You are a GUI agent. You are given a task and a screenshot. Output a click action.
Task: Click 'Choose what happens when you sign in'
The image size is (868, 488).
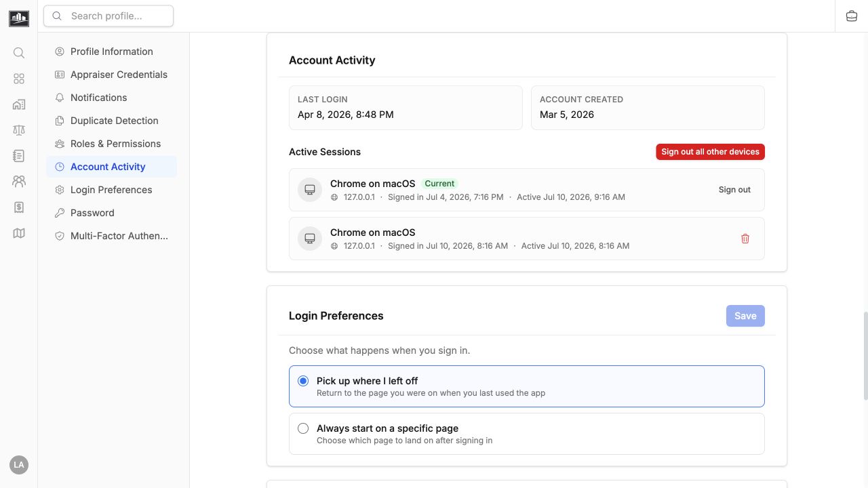coord(380,350)
